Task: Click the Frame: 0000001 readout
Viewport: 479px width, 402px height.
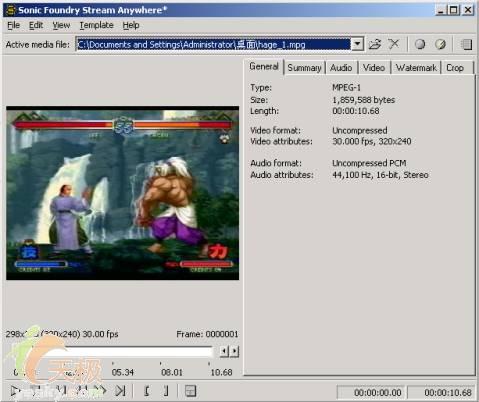Action: 207,334
